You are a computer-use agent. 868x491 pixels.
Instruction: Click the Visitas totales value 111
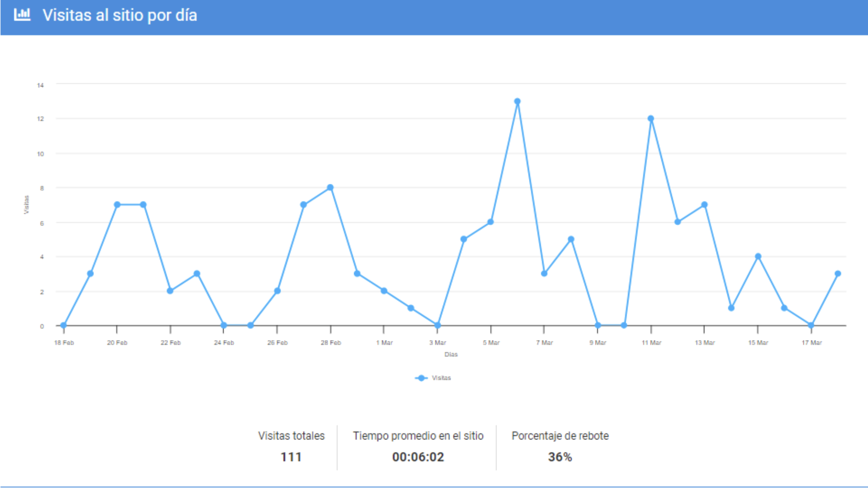[291, 457]
